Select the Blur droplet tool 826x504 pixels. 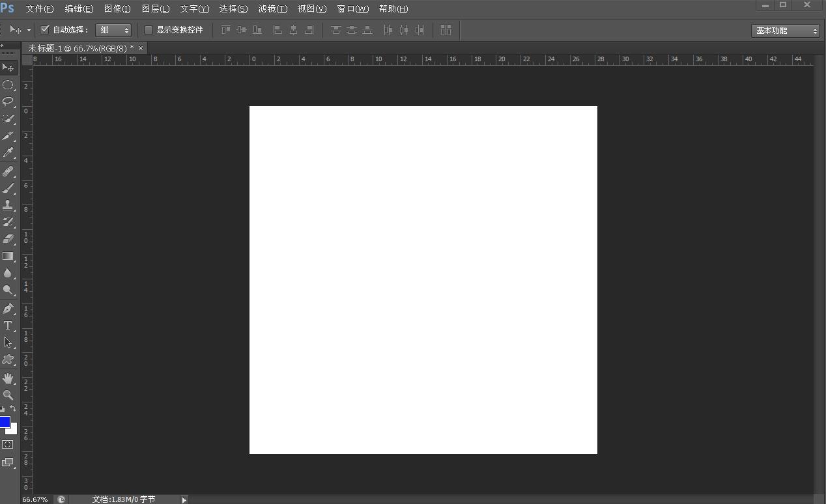(x=8, y=273)
